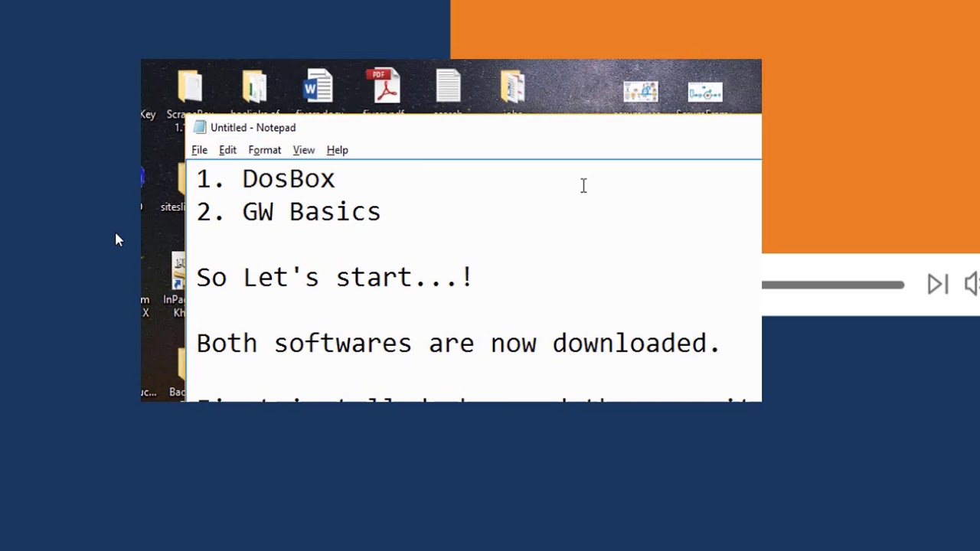Open the File menu in Notepad
The width and height of the screenshot is (980, 551).
[199, 150]
